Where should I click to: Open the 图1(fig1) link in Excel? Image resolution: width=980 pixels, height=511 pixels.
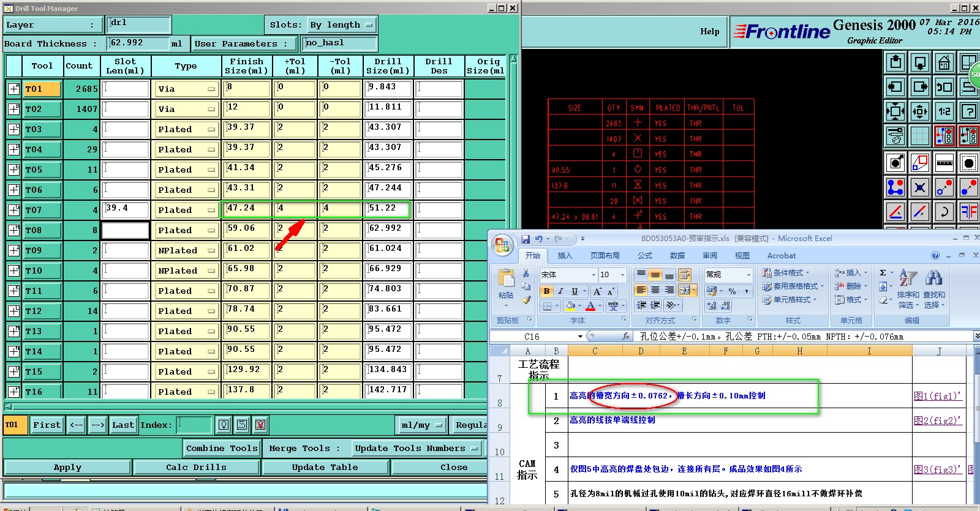[937, 396]
